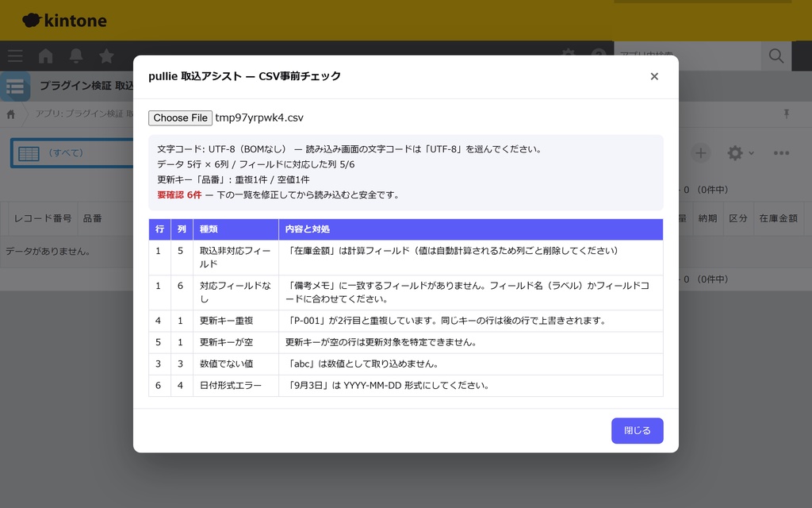Open the app settings gear icon
The image size is (812, 508).
tap(735, 153)
